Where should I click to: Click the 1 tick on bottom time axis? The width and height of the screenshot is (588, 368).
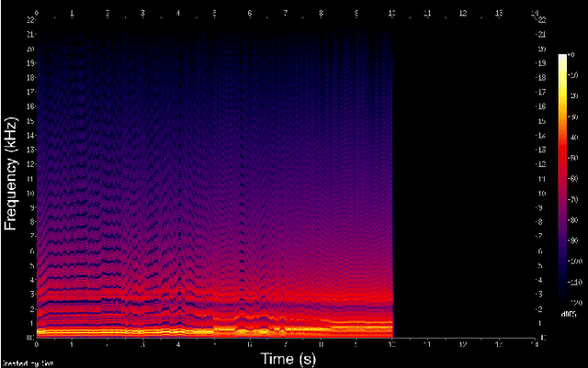[x=72, y=343]
